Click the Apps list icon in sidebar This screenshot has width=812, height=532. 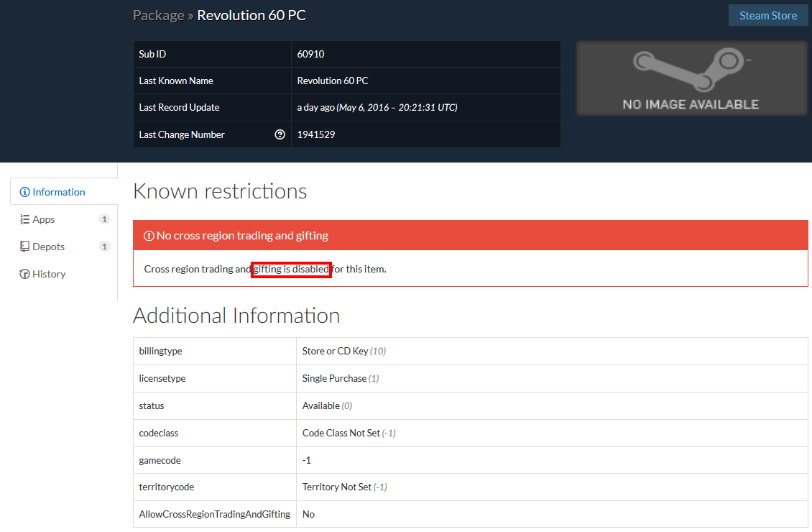click(24, 219)
